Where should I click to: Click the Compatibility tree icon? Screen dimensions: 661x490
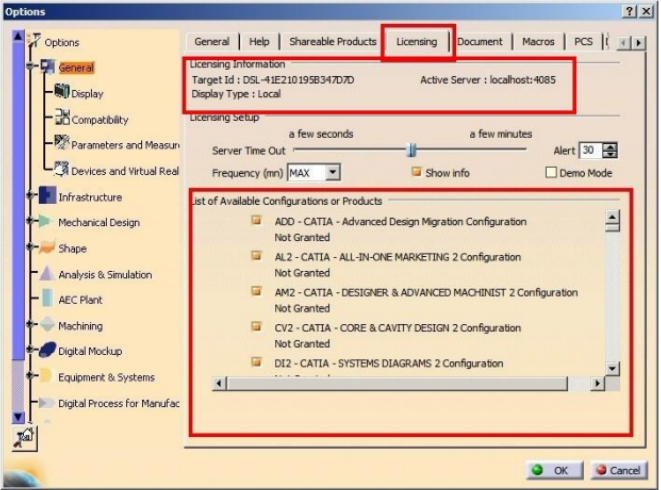pos(61,119)
